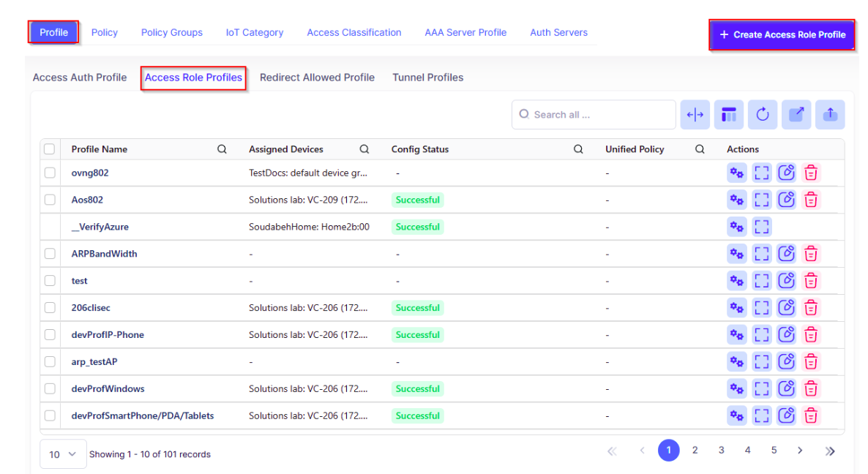Edit the Aos802 profile

[786, 200]
